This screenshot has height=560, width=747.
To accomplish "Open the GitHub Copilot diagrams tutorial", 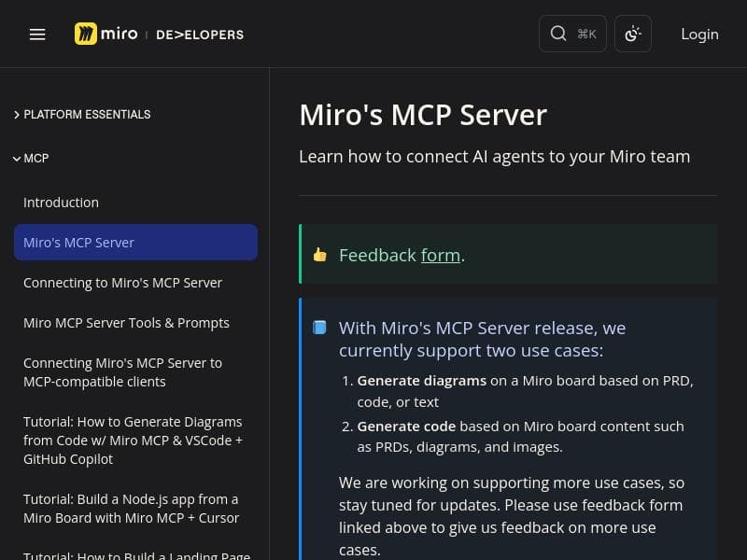I will click(133, 440).
